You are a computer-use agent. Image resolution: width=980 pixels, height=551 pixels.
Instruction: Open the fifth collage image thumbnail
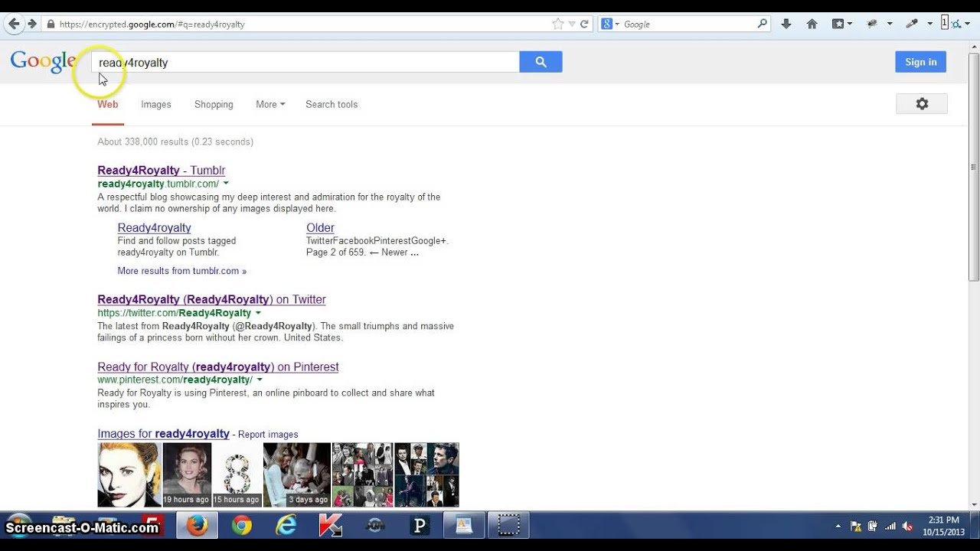(x=362, y=474)
